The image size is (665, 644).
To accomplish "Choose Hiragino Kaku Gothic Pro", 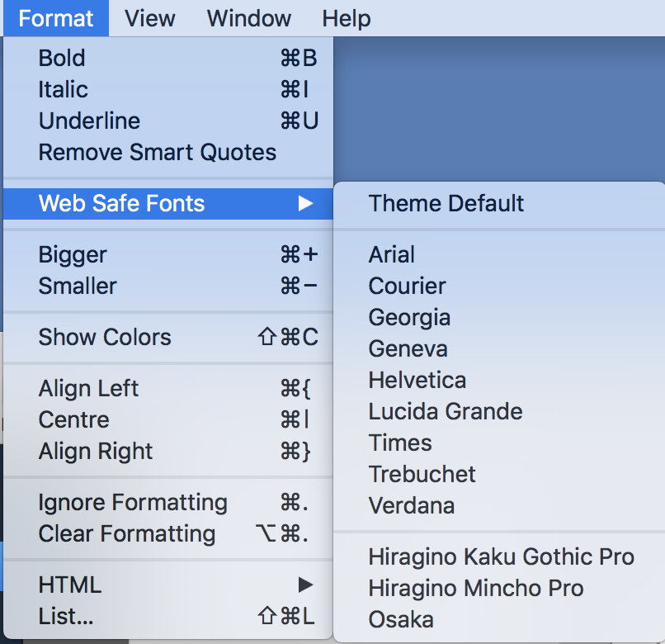I will click(x=499, y=556).
